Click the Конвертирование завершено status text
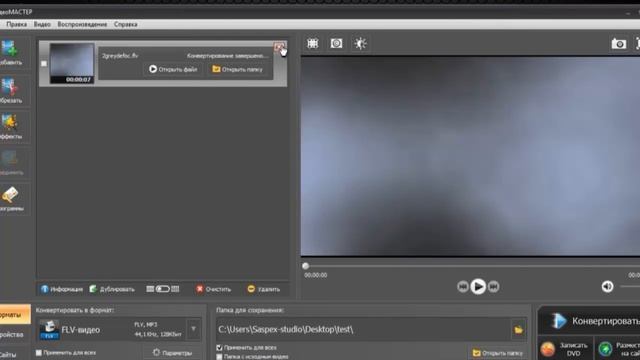The image size is (640, 360). 227,56
